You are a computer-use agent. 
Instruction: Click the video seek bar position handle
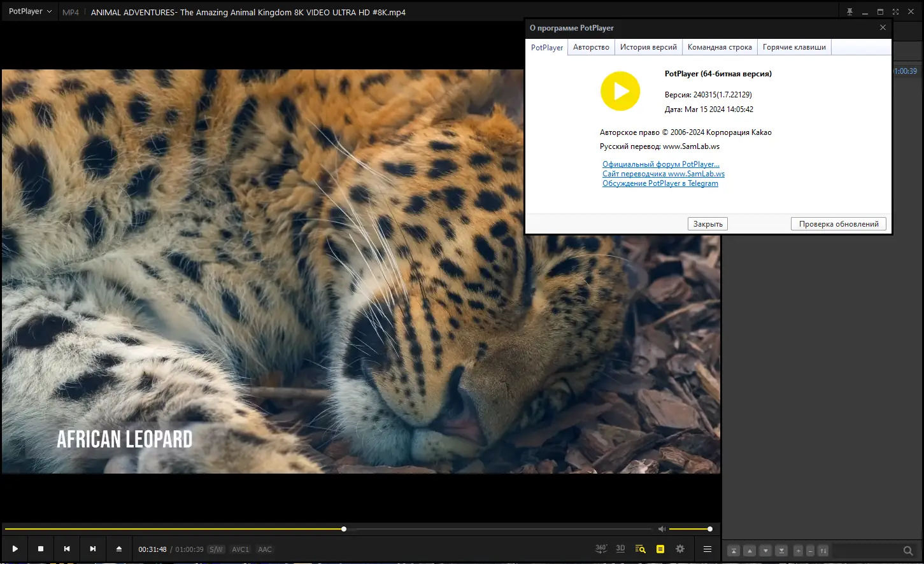344,529
